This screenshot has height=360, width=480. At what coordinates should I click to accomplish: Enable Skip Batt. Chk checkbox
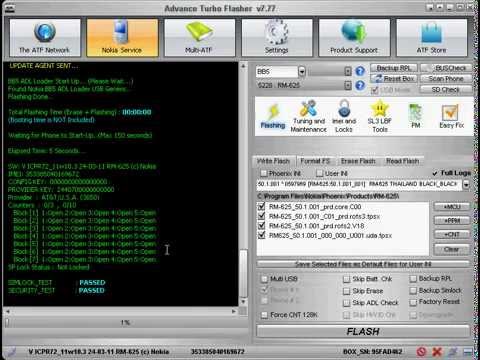[347, 279]
